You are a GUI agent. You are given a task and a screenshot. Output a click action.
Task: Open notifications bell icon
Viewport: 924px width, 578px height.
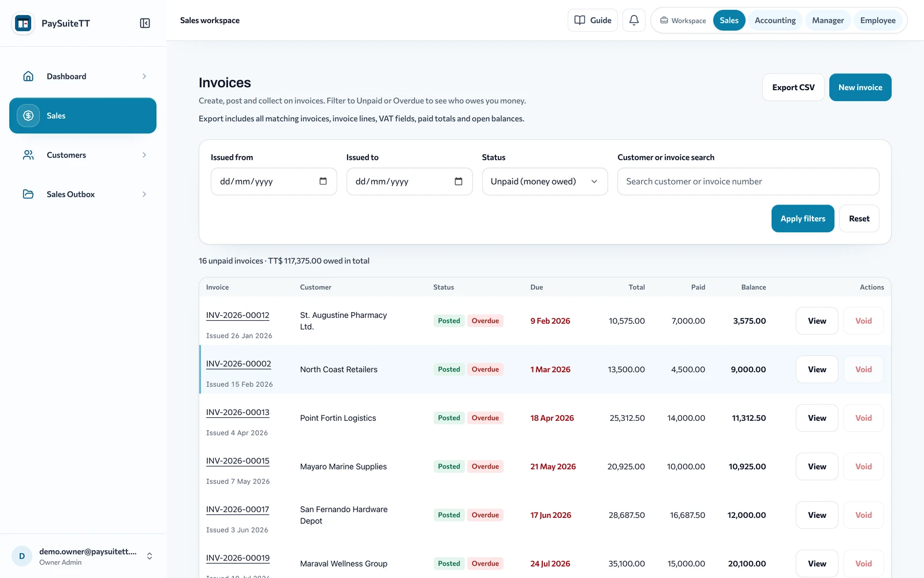[634, 20]
